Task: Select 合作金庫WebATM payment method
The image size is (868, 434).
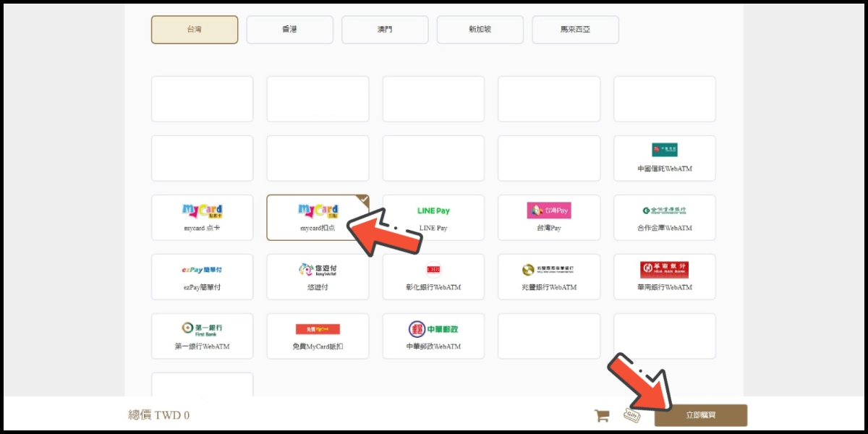Action: [665, 218]
